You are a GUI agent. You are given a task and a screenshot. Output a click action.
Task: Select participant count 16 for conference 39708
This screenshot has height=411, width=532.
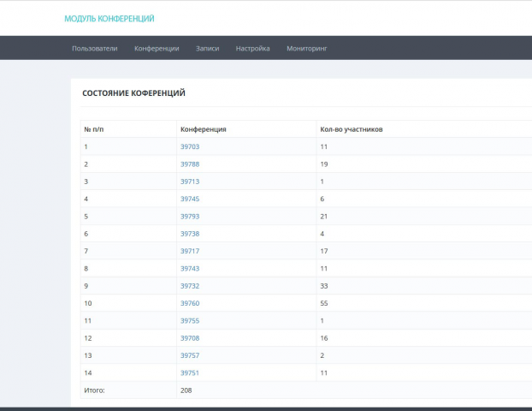click(x=324, y=338)
